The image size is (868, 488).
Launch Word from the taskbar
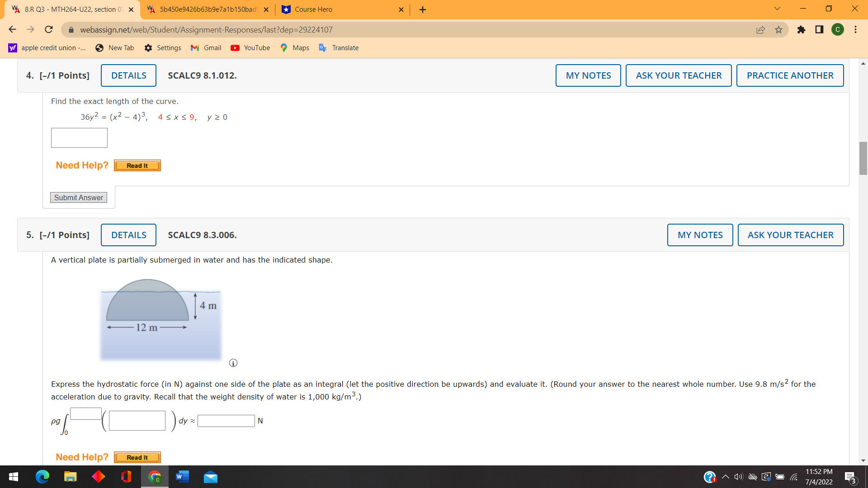[182, 477]
